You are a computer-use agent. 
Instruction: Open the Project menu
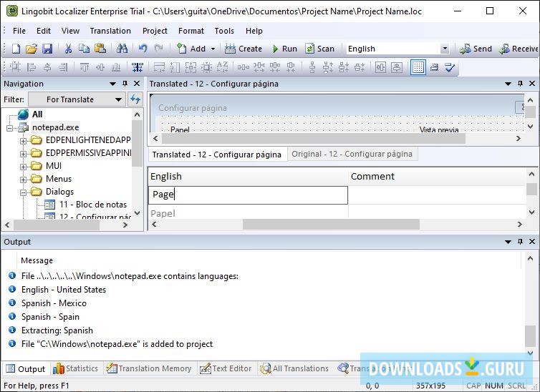[155, 31]
